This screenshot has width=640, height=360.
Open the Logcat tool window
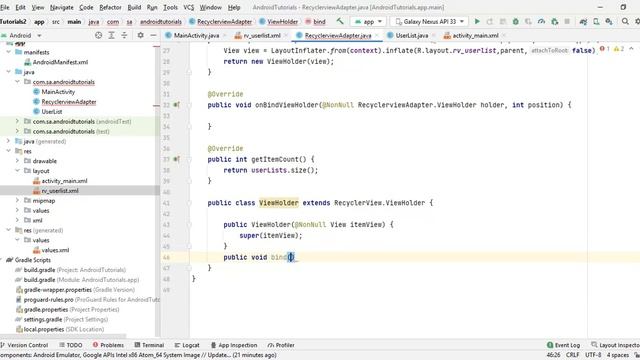187,345
